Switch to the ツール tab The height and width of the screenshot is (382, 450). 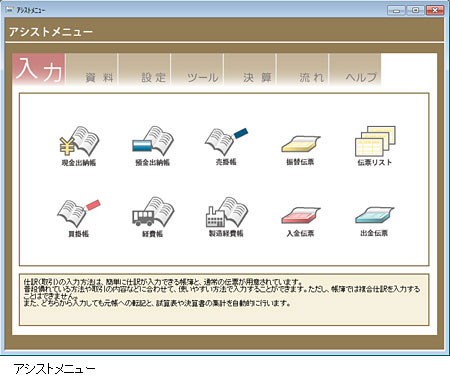click(197, 69)
